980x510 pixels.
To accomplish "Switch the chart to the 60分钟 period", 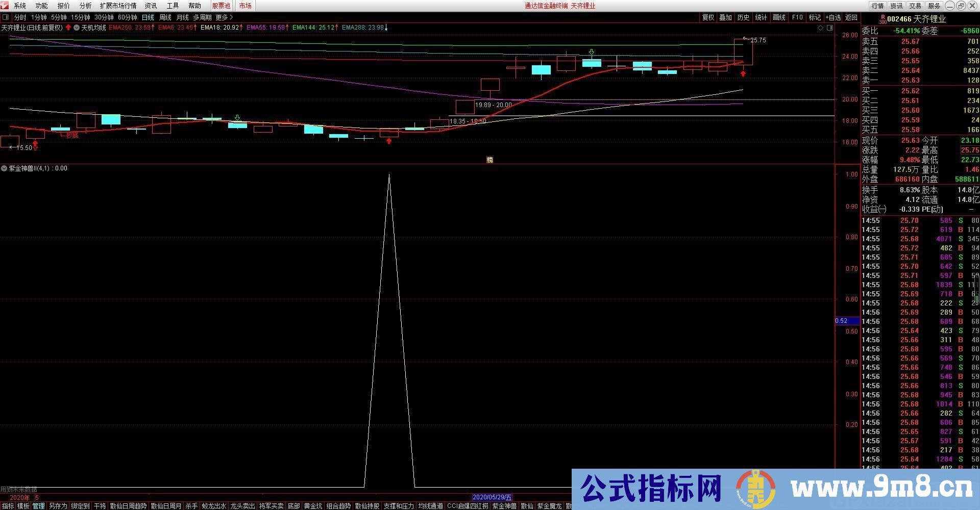I will pyautogui.click(x=128, y=17).
